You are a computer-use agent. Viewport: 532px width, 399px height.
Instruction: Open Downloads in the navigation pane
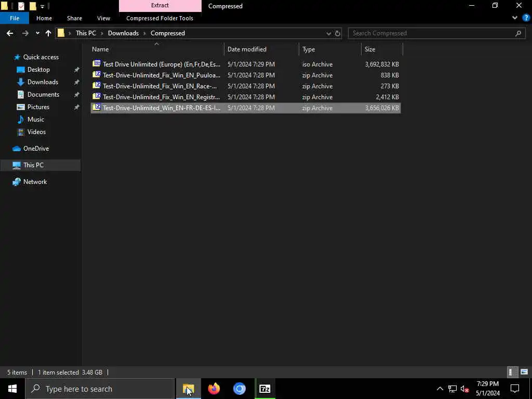43,82
